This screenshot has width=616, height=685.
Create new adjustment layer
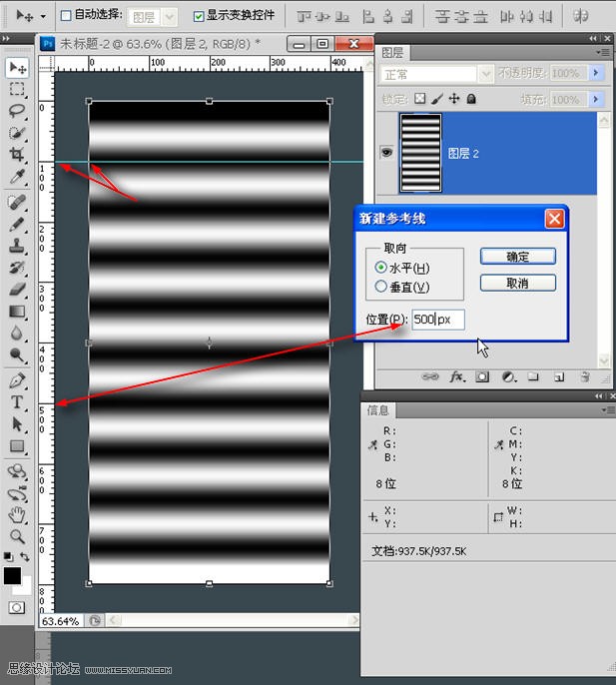508,376
